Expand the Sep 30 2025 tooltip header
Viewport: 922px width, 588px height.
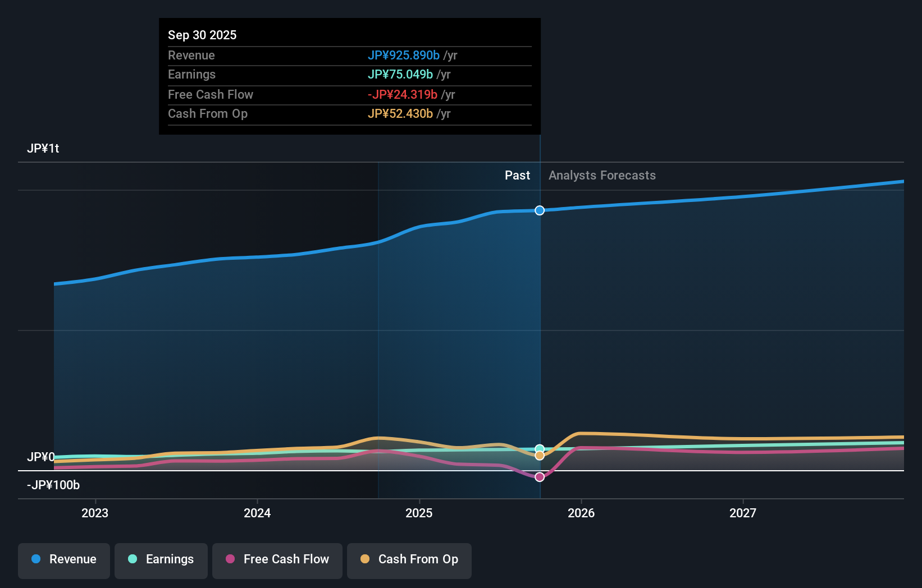[x=202, y=35]
